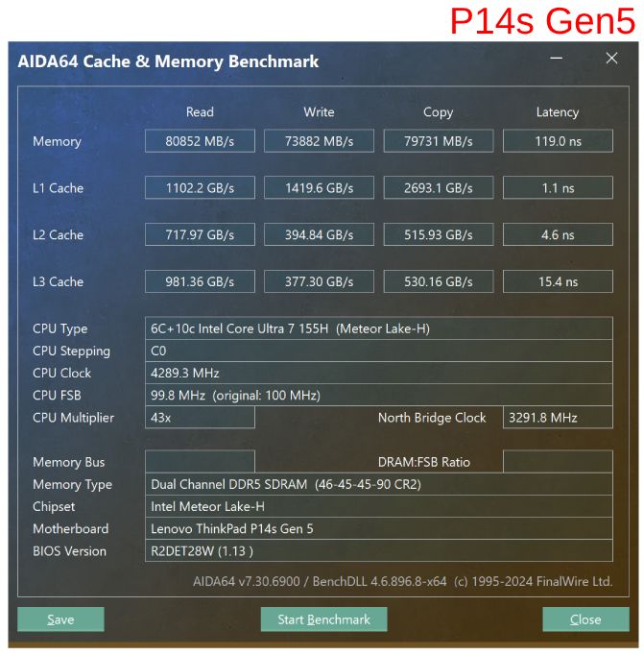Click the L1 Cache row label

coord(58,188)
